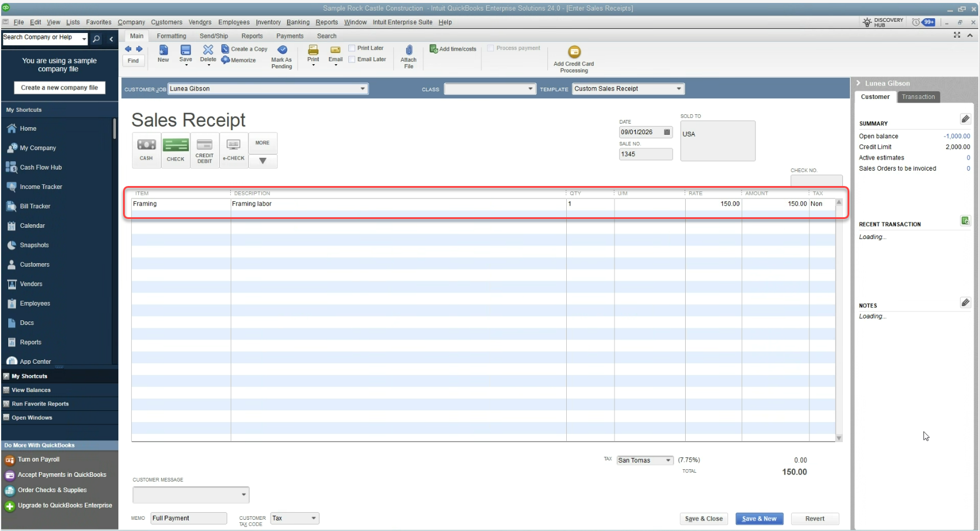Toggle the Process payment checkbox
The height and width of the screenshot is (531, 980).
[x=491, y=48]
